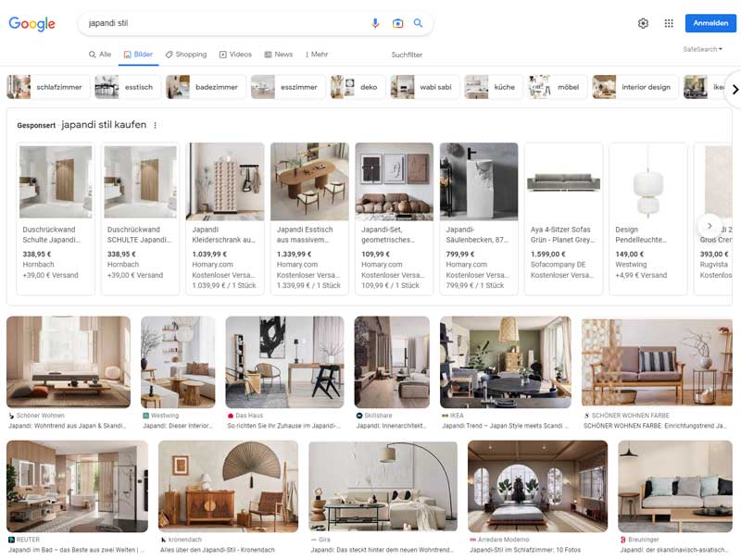Open search by image camera icon
Viewport: 741px width, 560px height.
397,23
